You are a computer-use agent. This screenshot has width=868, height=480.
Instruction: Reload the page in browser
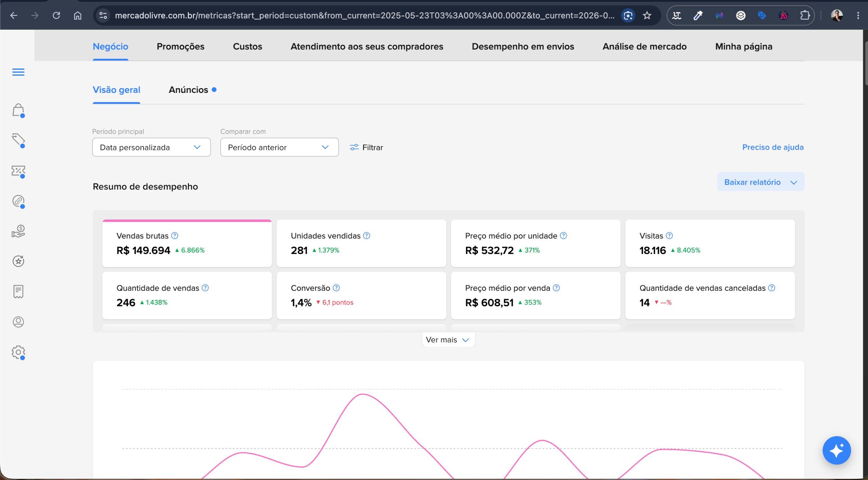[x=56, y=15]
